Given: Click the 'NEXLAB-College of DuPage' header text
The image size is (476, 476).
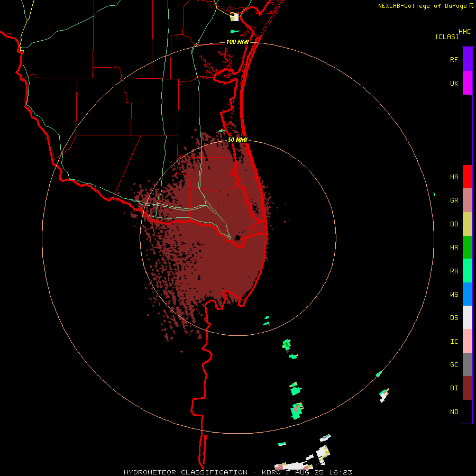Looking at the screenshot, I should [422, 6].
